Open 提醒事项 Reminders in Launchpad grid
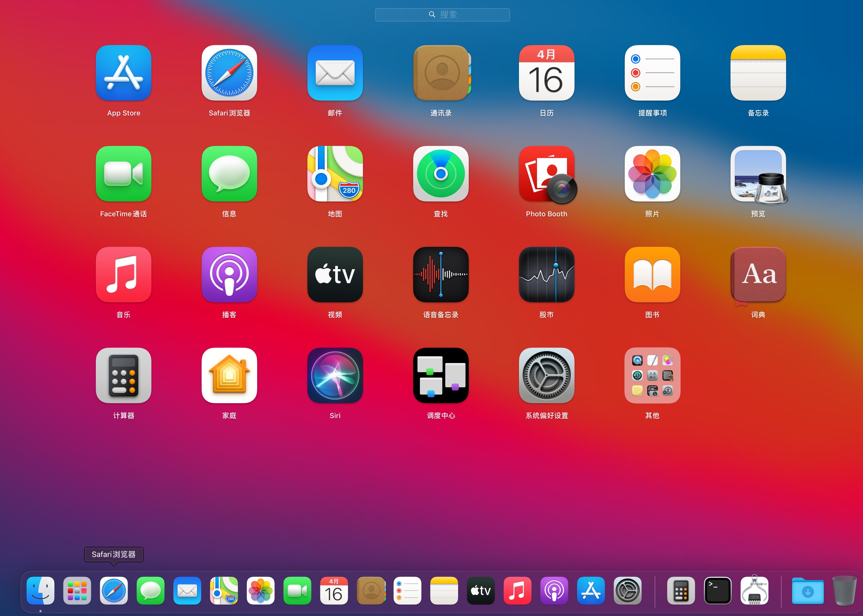This screenshot has height=616, width=863. pos(652,73)
